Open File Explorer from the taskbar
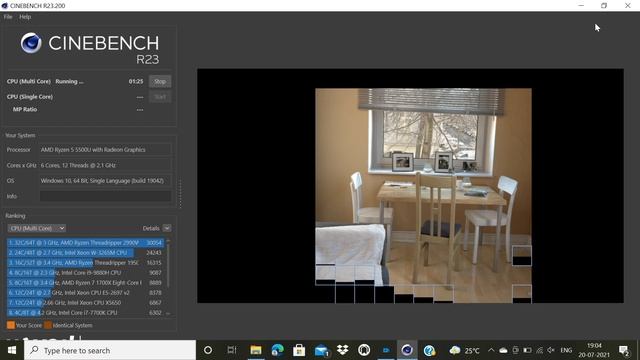640x360 pixels. [x=256, y=350]
